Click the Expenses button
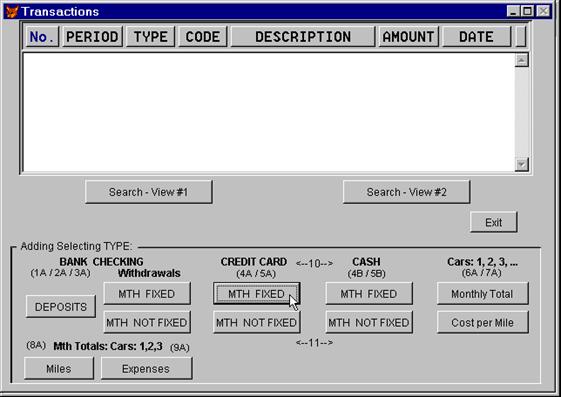561x397 pixels. [x=146, y=369]
